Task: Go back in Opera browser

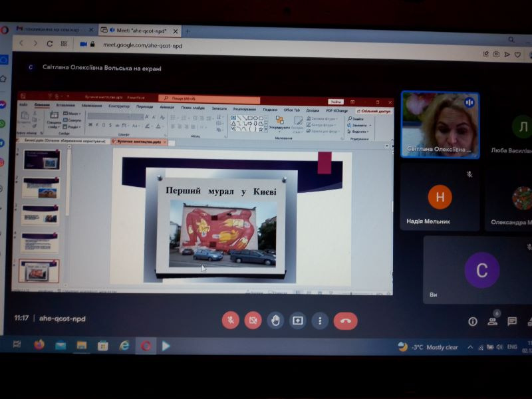Action: [21, 43]
